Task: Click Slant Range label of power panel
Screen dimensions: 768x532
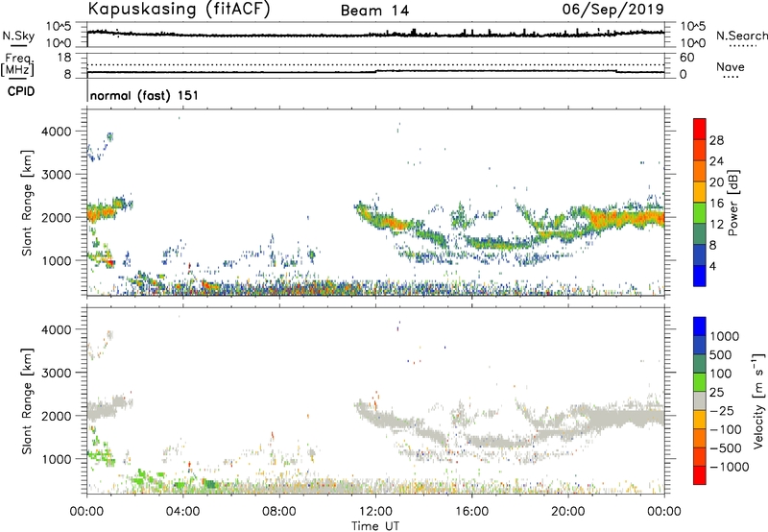Action: (x=27, y=203)
